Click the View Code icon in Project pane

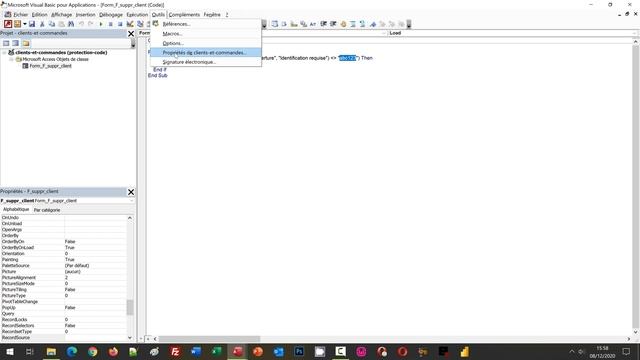coord(6,43)
